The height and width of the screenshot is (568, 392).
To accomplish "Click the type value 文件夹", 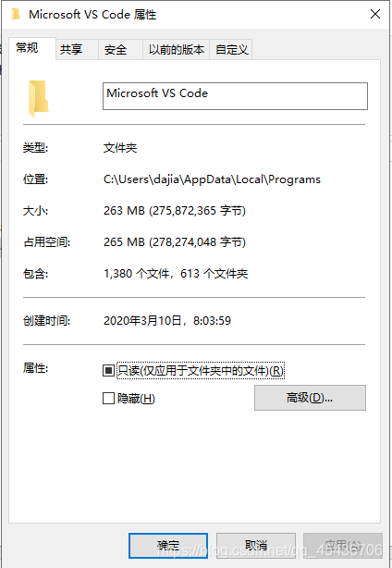I will [x=120, y=148].
